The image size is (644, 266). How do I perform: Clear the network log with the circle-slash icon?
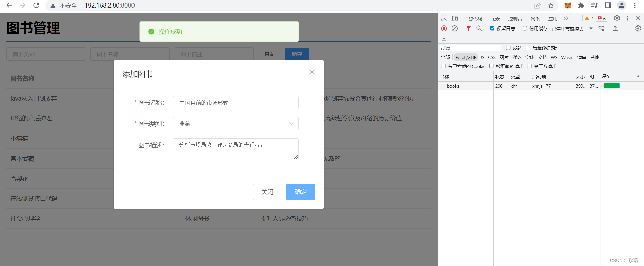point(454,29)
